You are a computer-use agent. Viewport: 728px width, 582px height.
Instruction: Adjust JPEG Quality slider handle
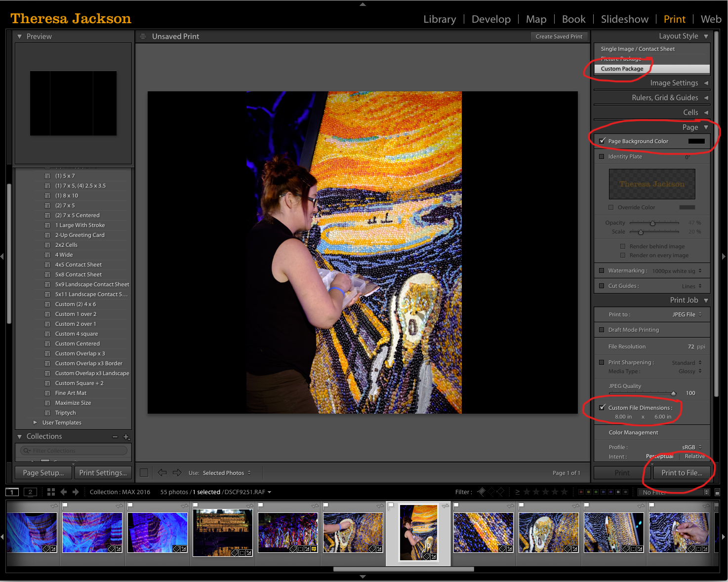(673, 393)
